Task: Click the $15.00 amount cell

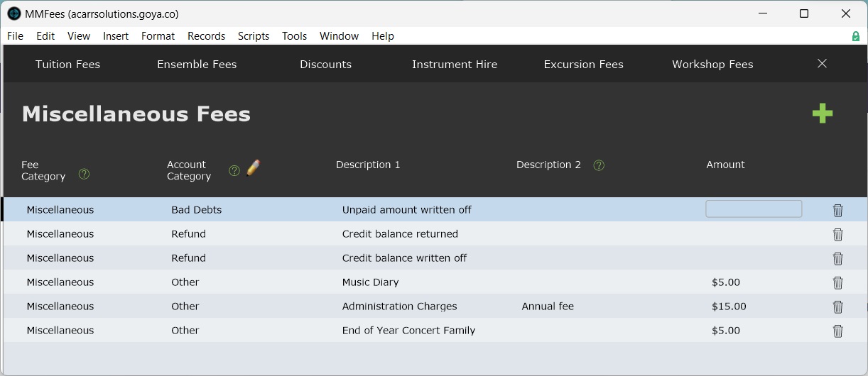Action: (x=729, y=306)
